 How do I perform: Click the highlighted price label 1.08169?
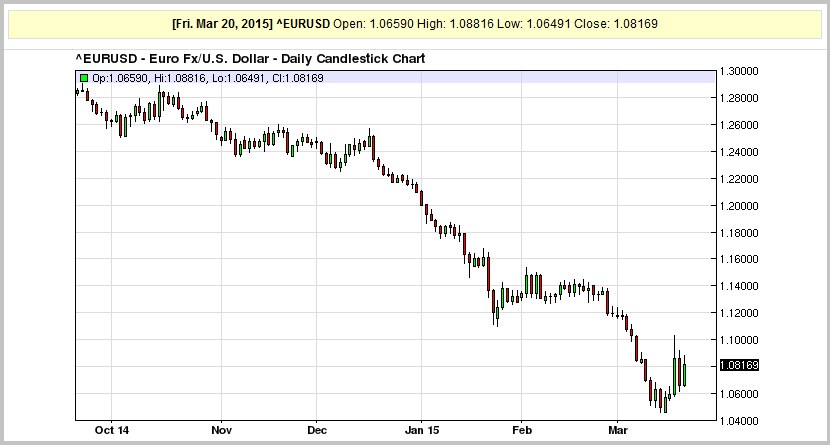739,366
